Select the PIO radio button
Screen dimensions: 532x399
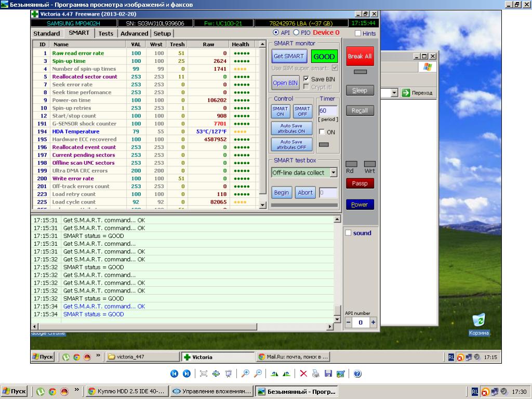[x=296, y=33]
